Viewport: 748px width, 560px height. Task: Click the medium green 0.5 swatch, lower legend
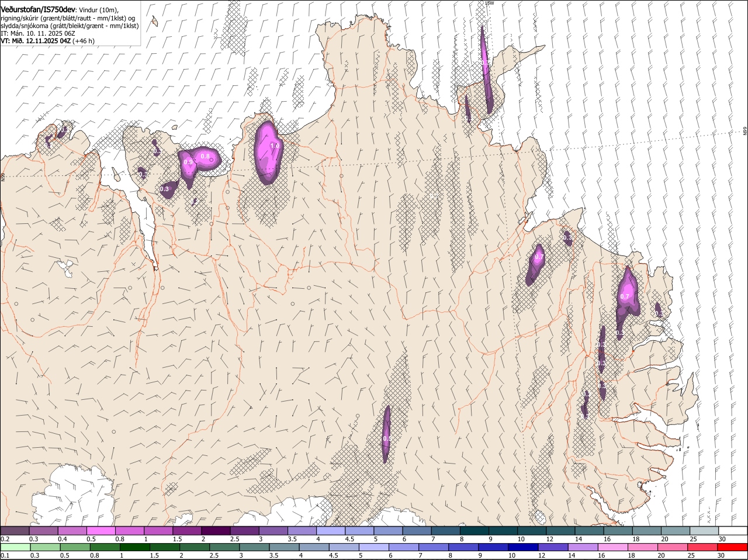coord(75,547)
